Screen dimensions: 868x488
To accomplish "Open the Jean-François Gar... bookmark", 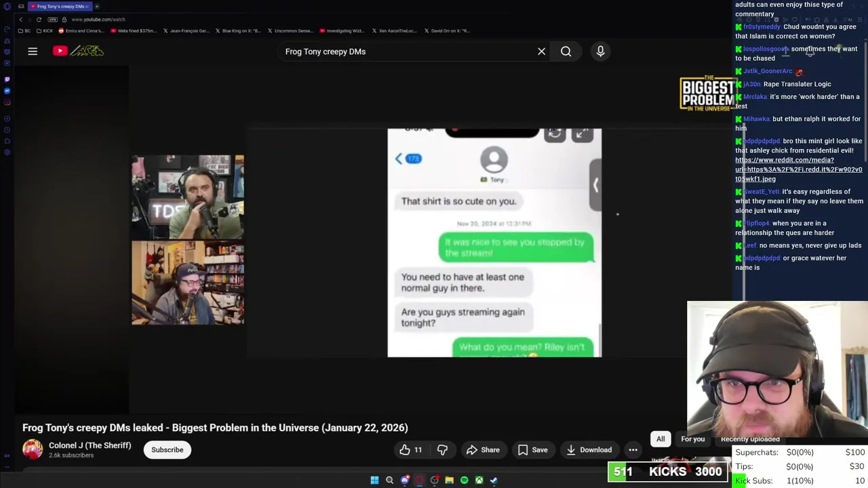I will (186, 30).
